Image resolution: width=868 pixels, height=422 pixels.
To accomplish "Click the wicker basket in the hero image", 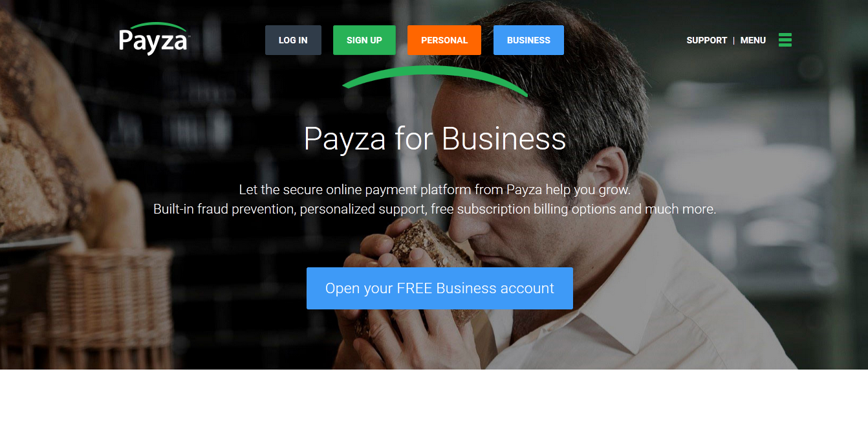I will 97,304.
